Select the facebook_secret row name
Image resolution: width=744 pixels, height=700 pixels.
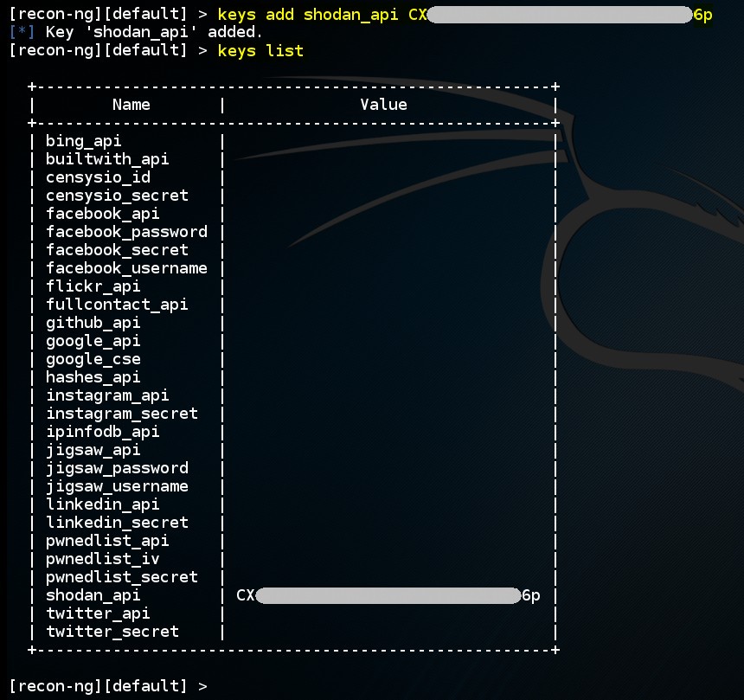point(117,250)
